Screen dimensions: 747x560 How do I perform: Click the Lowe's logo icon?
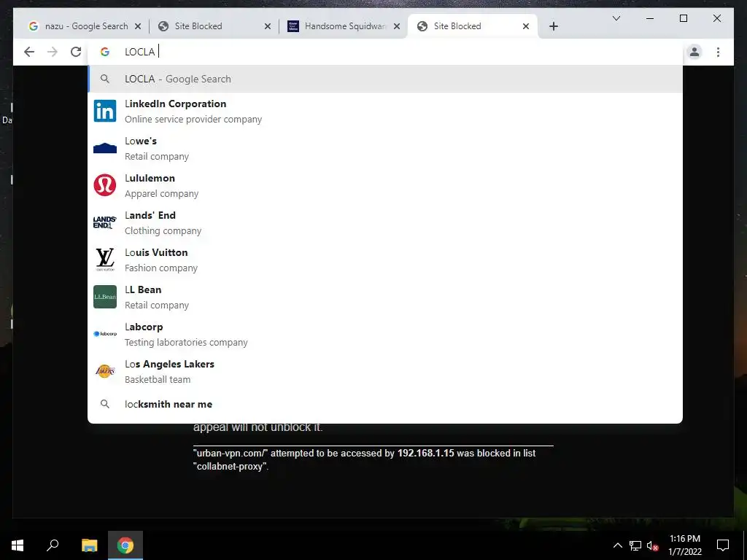(105, 148)
